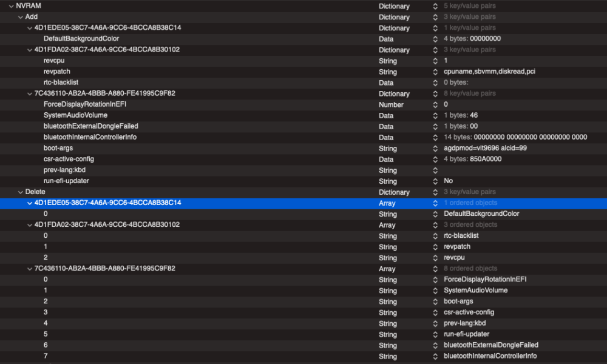Open type stepper for revpatch key row
The image size is (607, 364).
pyautogui.click(x=435, y=72)
